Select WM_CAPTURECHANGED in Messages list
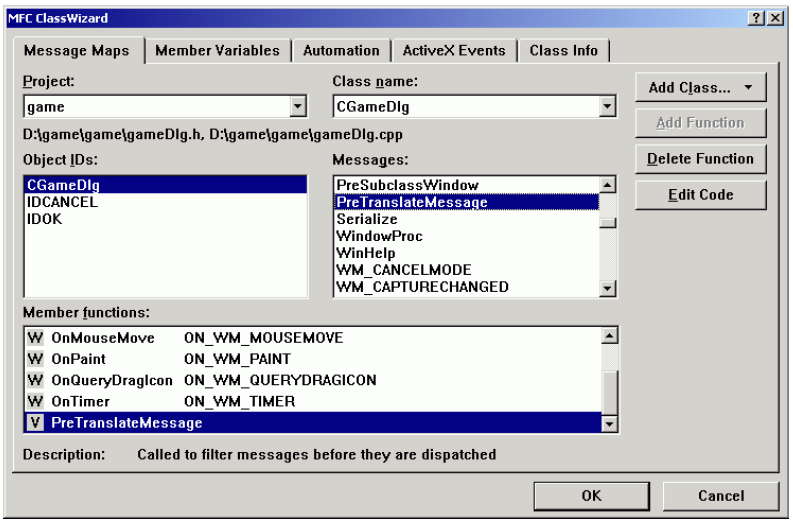 click(x=466, y=287)
